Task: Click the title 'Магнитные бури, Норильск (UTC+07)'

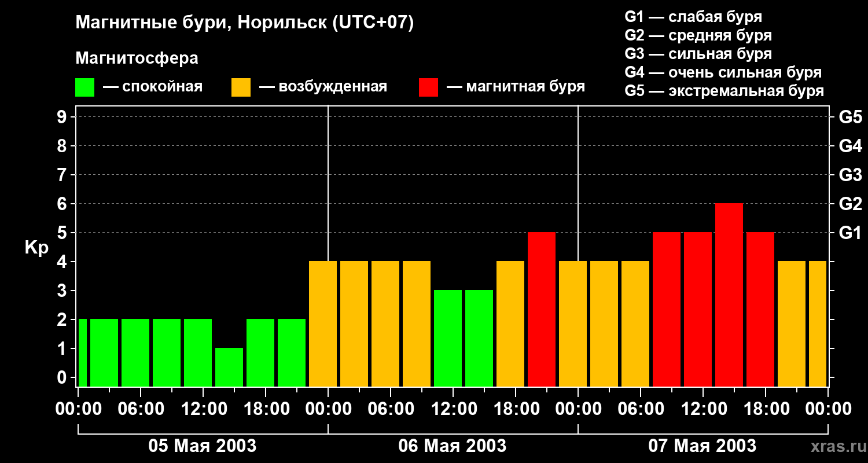Action: tap(245, 23)
